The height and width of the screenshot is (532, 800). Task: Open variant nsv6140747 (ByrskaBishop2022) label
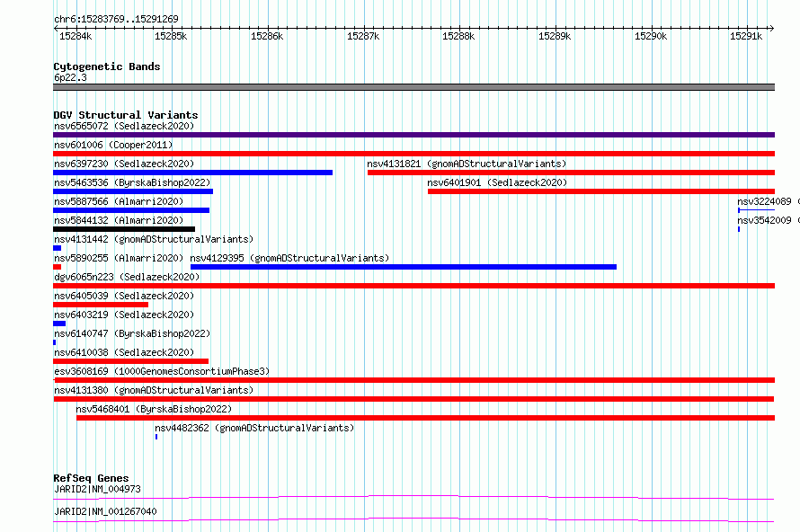[x=132, y=333]
